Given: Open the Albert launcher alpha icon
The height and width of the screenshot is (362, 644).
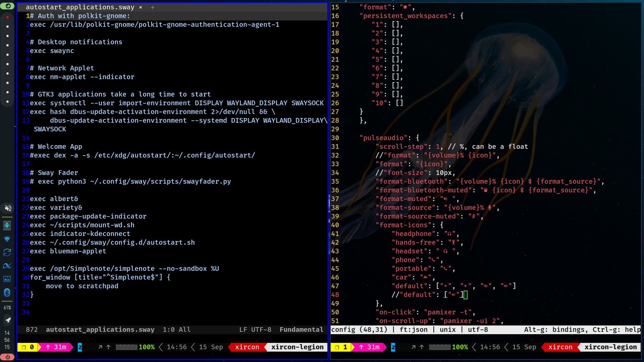Looking at the screenshot, I should [7, 266].
